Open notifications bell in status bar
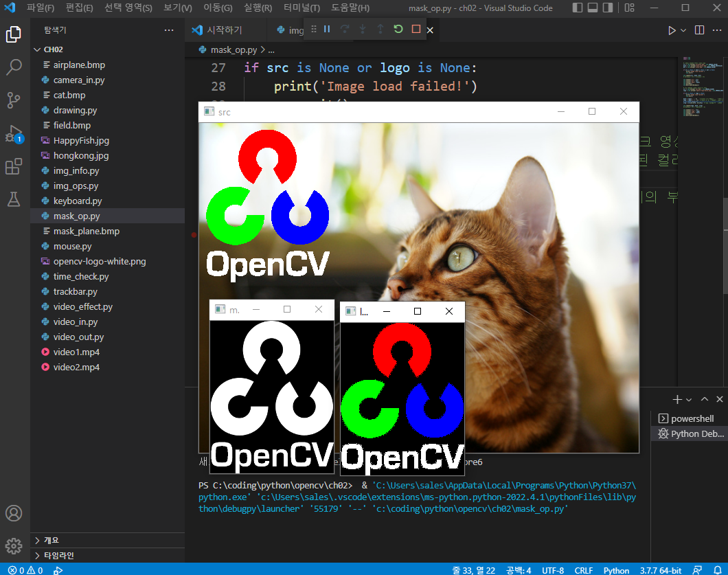The width and height of the screenshot is (728, 575). pos(717,570)
